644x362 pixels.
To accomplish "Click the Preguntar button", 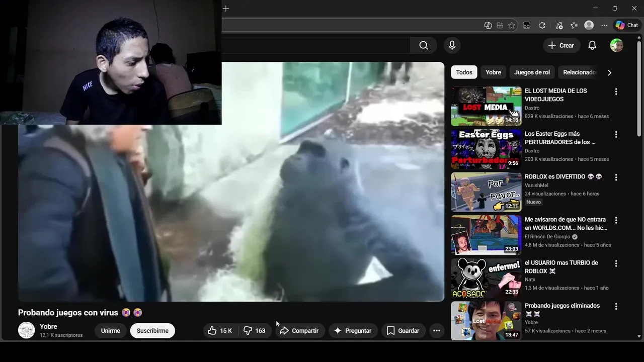I will click(x=353, y=330).
